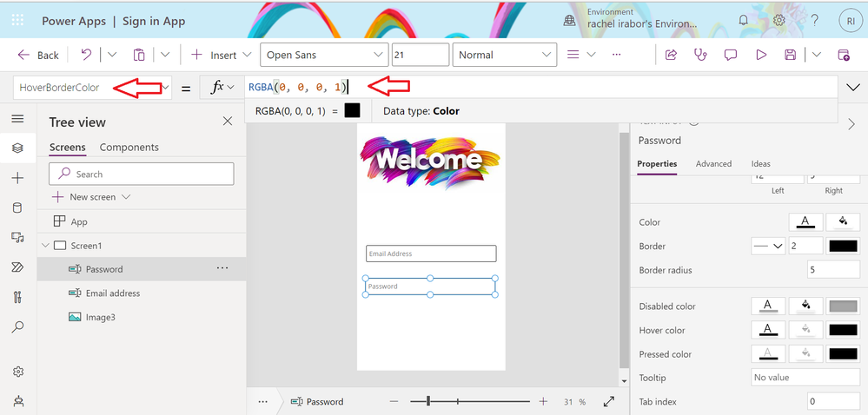Click the black color preview in formula result
Viewport: 868px width, 415px height.
pyautogui.click(x=352, y=110)
